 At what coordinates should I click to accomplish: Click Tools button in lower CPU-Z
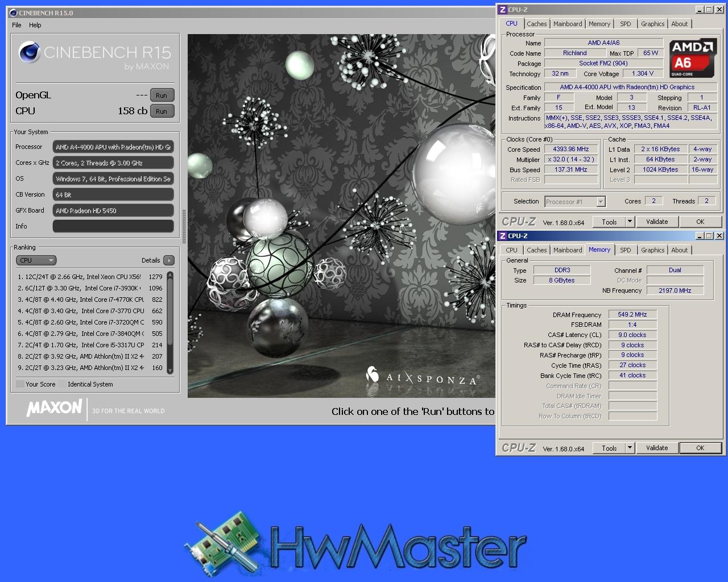click(x=609, y=448)
